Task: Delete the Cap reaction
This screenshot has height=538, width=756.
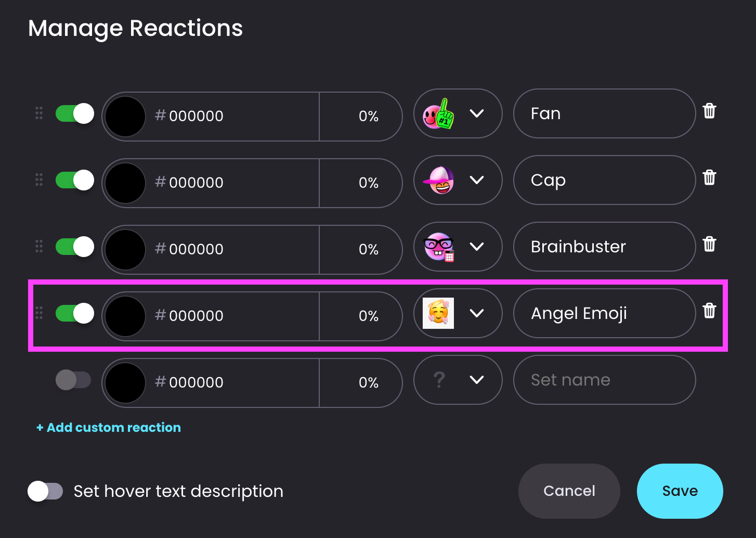Action: [709, 178]
